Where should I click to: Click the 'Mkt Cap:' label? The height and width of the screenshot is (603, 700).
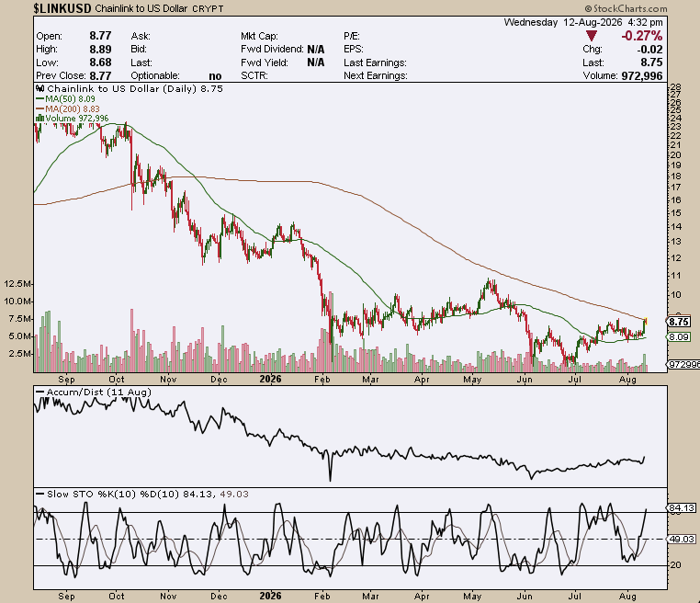(259, 36)
